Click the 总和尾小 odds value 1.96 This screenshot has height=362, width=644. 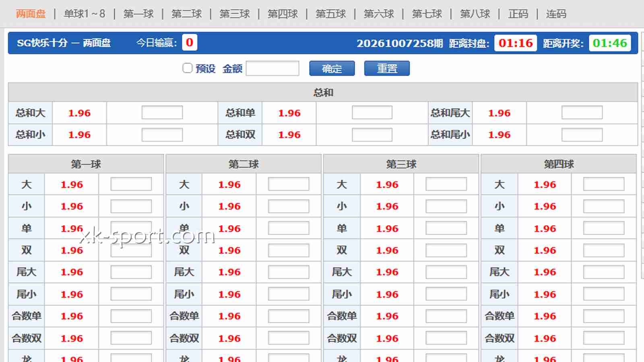(x=499, y=135)
